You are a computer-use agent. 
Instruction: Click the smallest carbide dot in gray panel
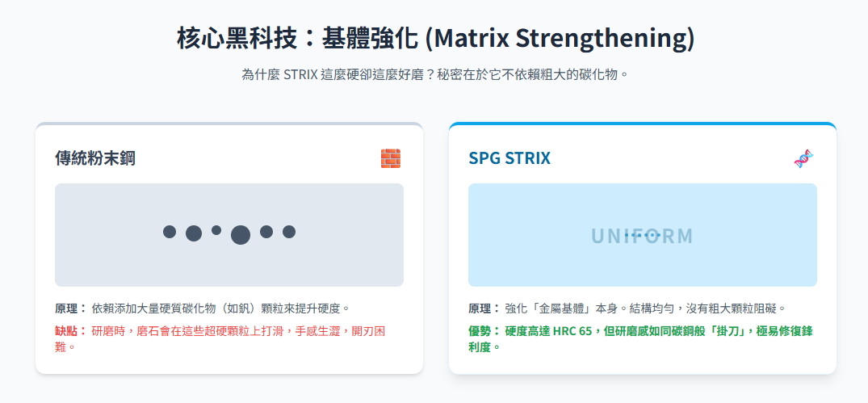[x=216, y=230]
